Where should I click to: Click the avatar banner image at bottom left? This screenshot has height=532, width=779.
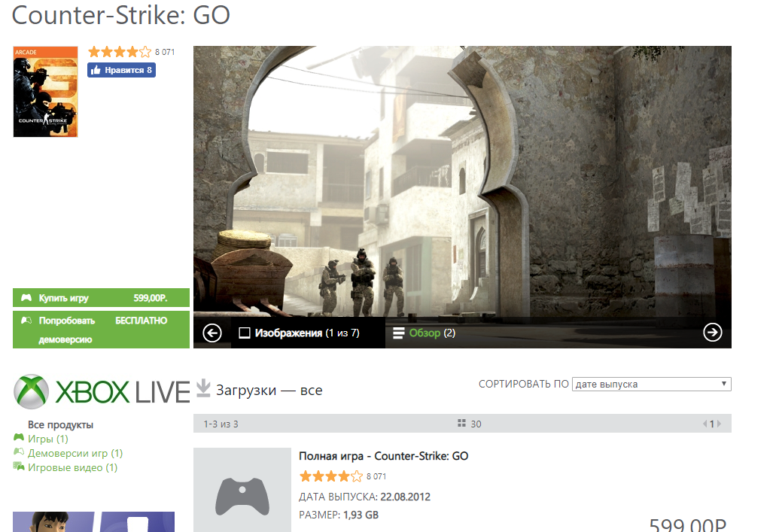tap(93, 521)
